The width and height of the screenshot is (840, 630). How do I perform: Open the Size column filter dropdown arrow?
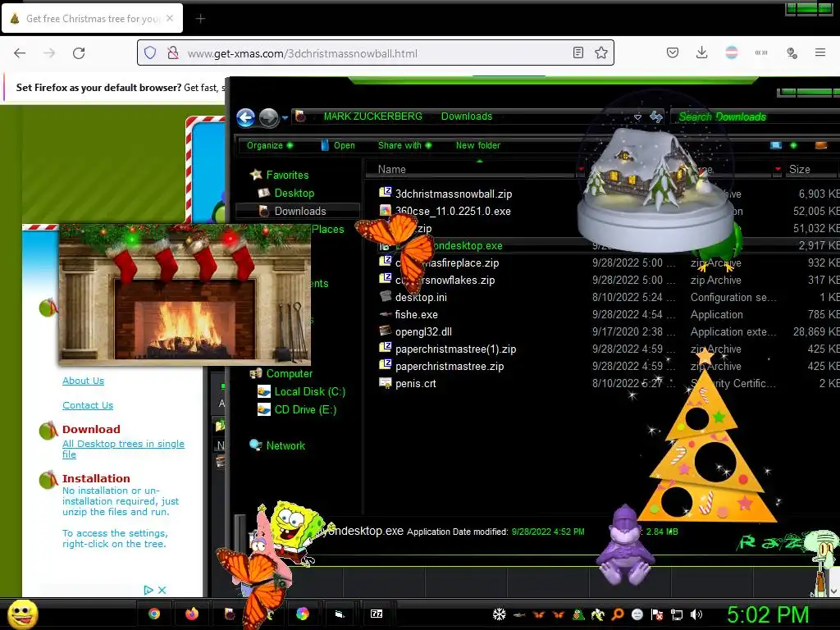point(778,169)
